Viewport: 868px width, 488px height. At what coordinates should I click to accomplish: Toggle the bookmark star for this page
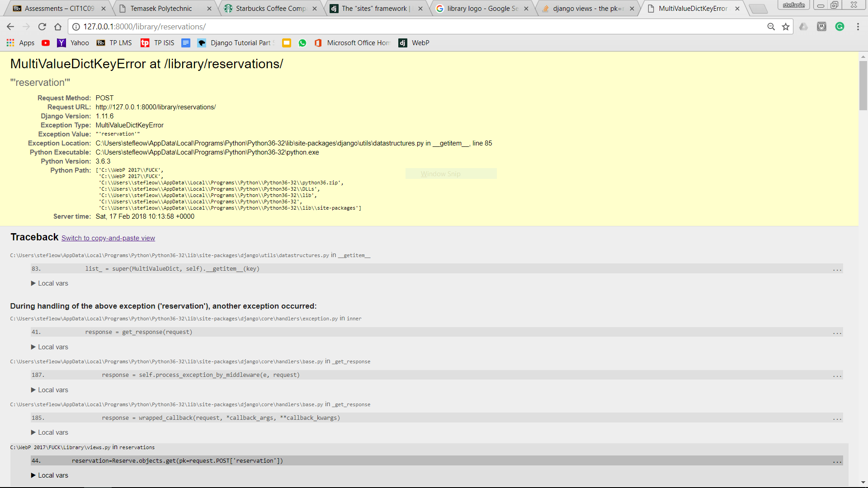[786, 26]
